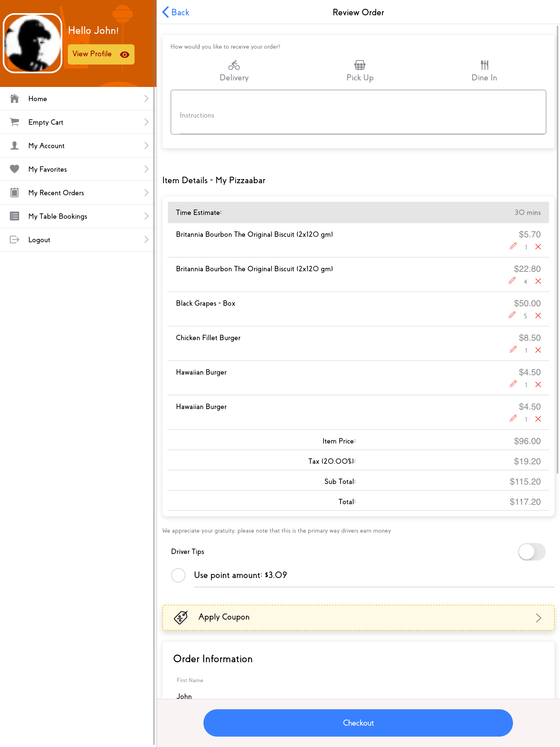Click the View Profile button
Screen dimensions: 560x747
click(x=101, y=54)
